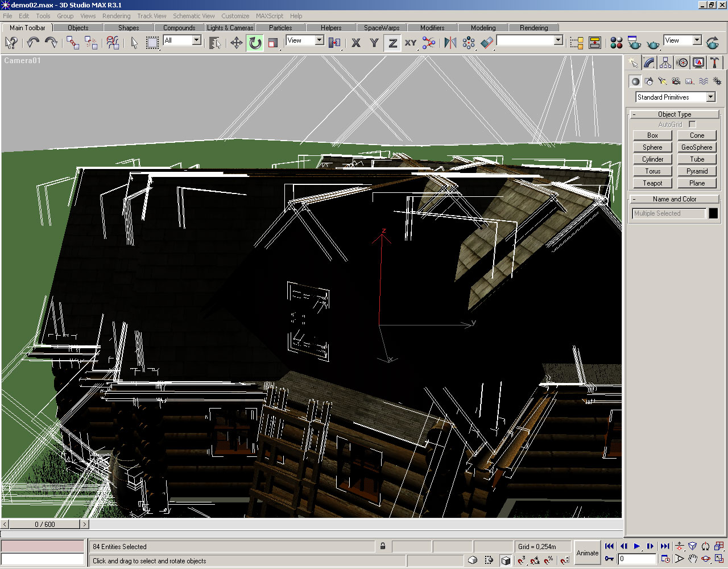Screen dimensions: 728x569
Task: Click the Mirror Selected Objects icon
Action: tap(450, 43)
